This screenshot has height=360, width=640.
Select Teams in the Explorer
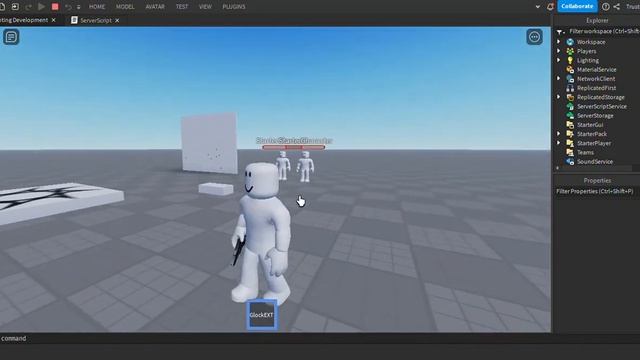[x=585, y=152]
